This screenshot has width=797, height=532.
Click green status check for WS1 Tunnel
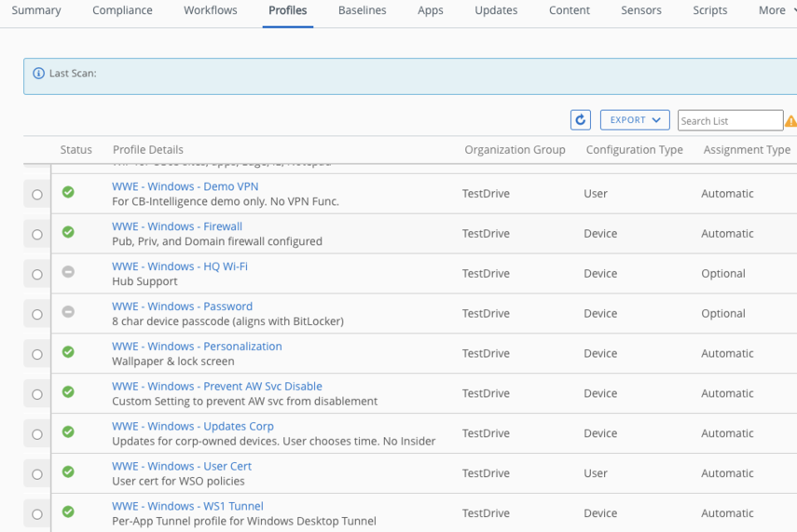[x=68, y=512]
